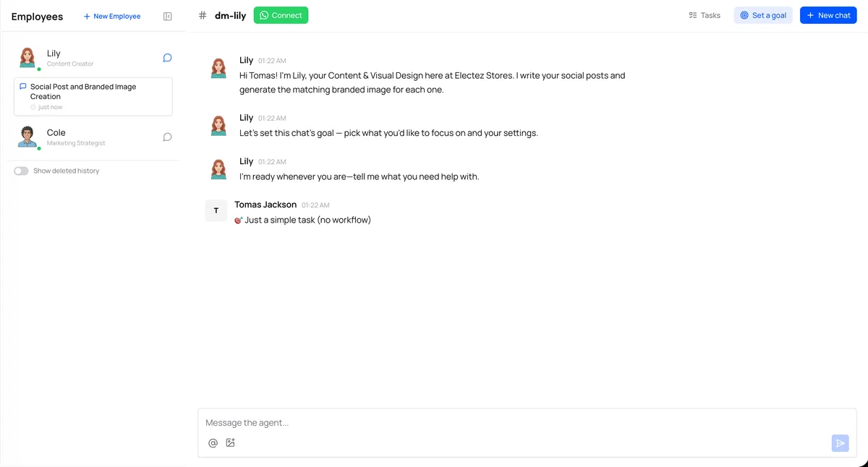Click the 'just now' timestamp in sidebar

point(50,107)
